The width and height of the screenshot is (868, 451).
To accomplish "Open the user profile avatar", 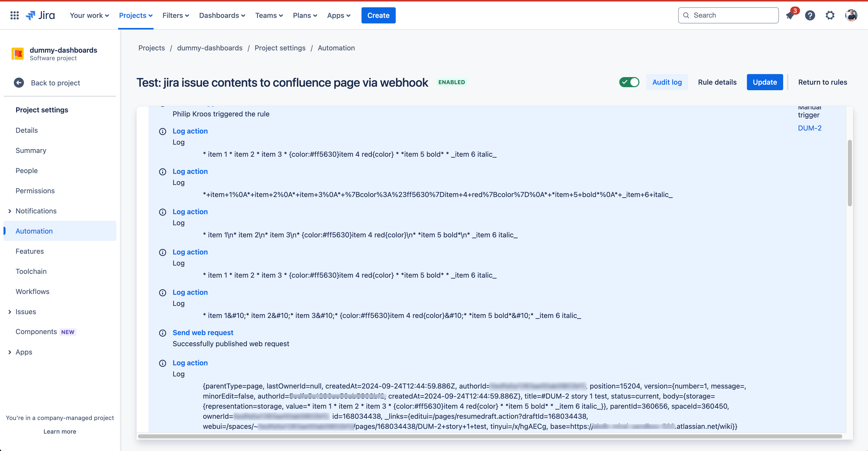I will click(851, 15).
